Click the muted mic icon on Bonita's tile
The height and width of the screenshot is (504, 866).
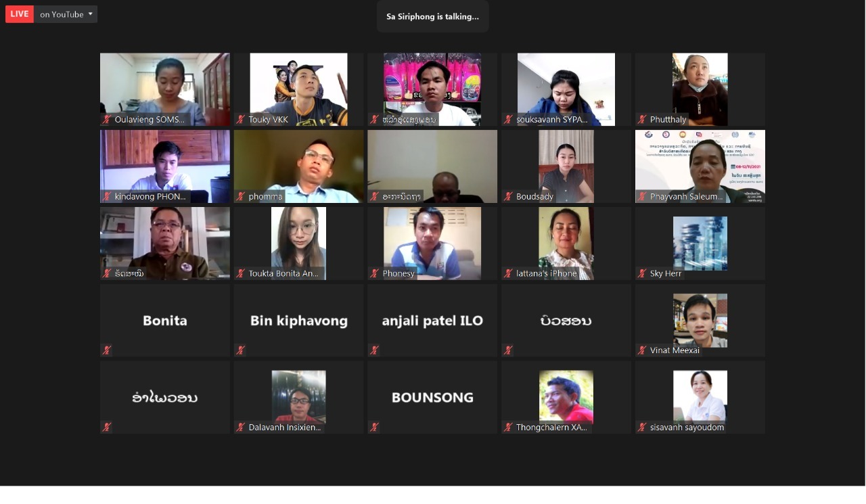point(107,350)
